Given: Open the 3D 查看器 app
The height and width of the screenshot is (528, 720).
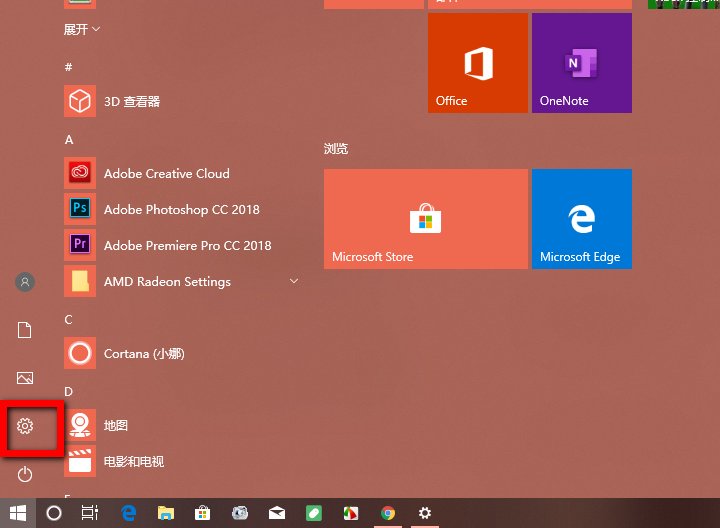Looking at the screenshot, I should tap(131, 102).
